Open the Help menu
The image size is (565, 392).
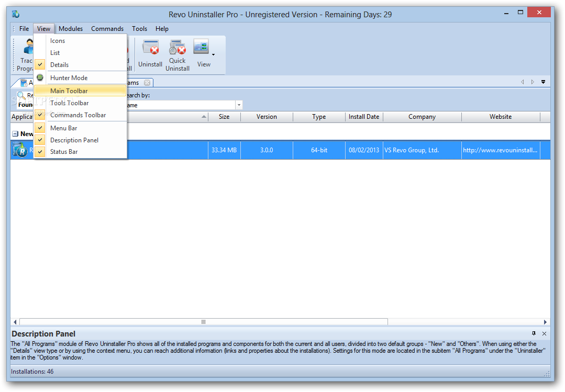[162, 28]
